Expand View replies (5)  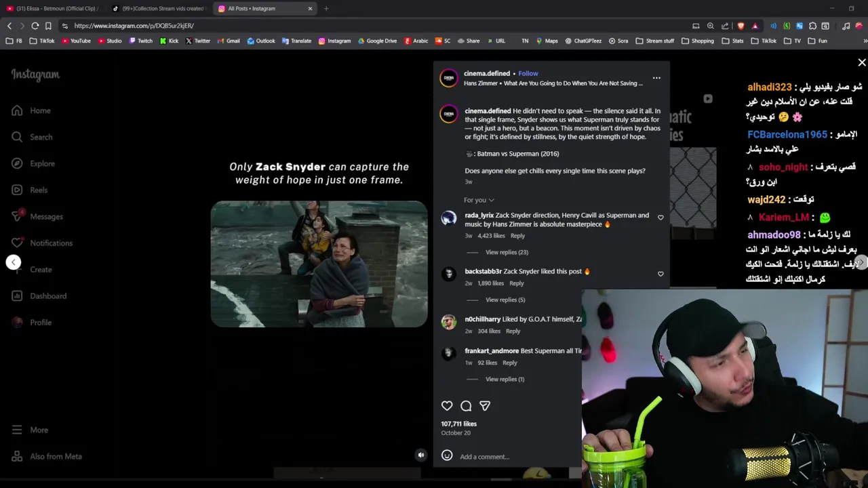[505, 300]
